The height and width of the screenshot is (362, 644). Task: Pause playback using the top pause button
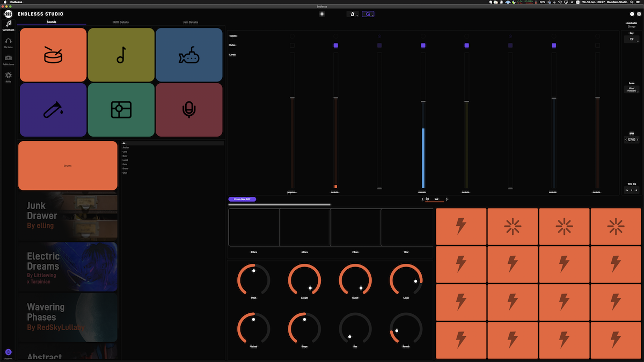(321, 13)
